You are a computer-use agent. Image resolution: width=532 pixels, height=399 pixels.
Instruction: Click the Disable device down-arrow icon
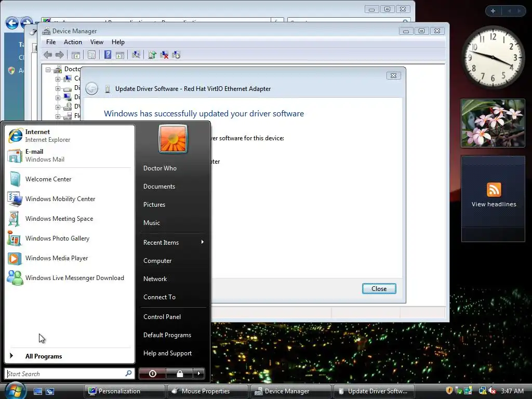(176, 55)
